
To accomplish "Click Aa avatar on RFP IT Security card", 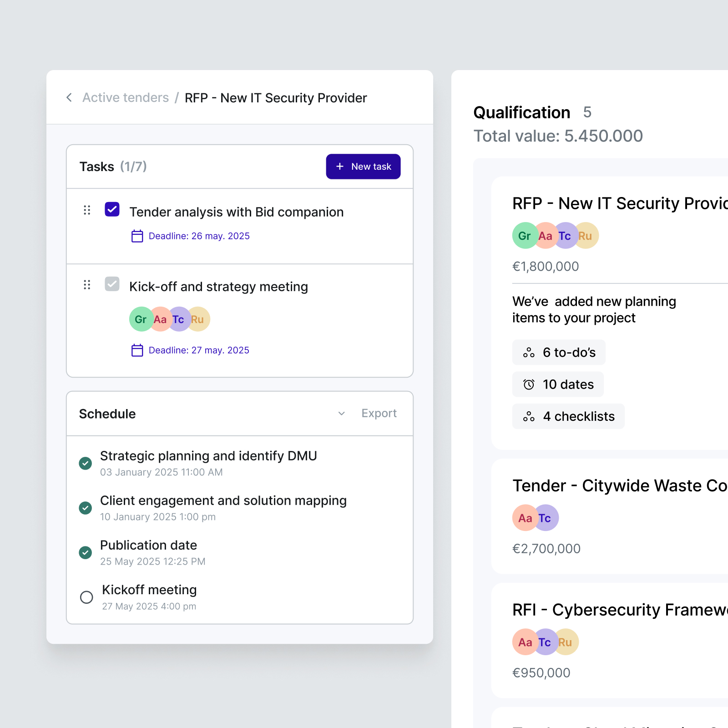I will tap(545, 236).
